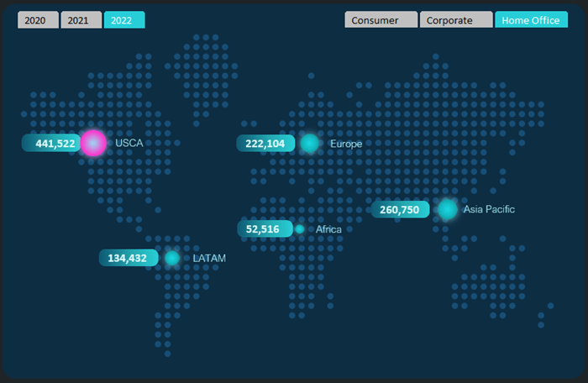Viewport: 588px width, 383px height.
Task: Click the Asia Pacific bubble marker
Action: (x=448, y=209)
